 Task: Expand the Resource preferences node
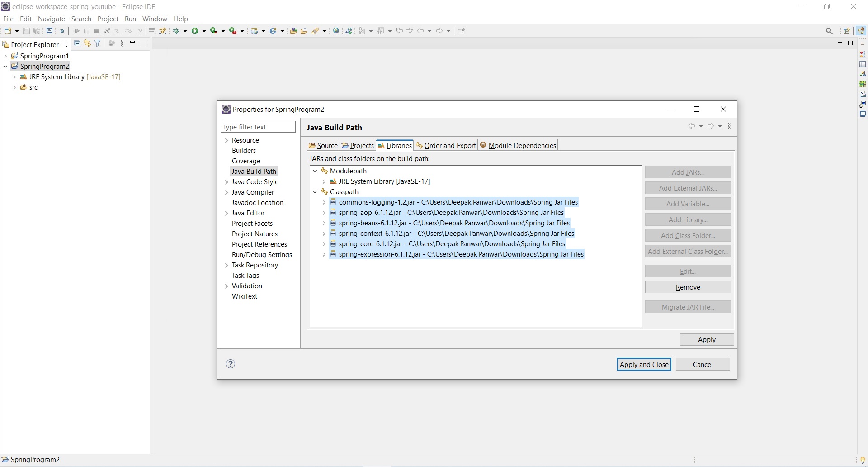[226, 140]
